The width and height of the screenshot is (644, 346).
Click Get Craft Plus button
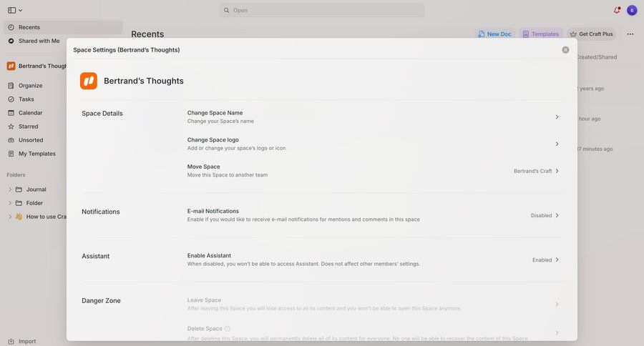pyautogui.click(x=592, y=34)
